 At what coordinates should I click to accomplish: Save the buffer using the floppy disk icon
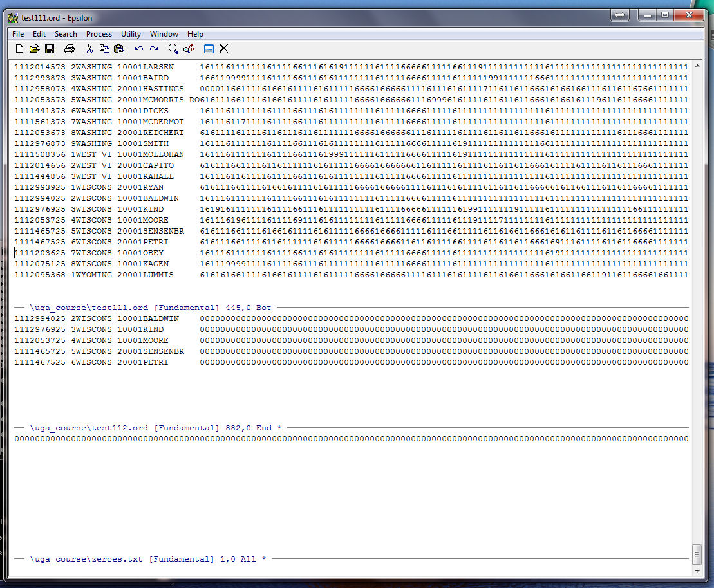[x=50, y=49]
